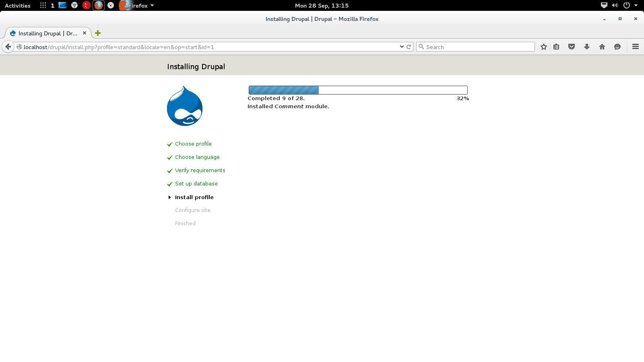Click the red round app icon in top bar
644x362 pixels.
click(87, 5)
